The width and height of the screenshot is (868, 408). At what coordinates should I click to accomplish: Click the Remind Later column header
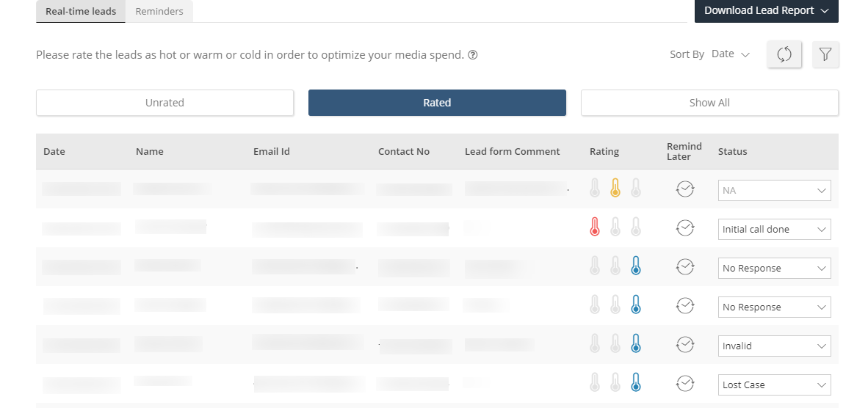(x=684, y=151)
